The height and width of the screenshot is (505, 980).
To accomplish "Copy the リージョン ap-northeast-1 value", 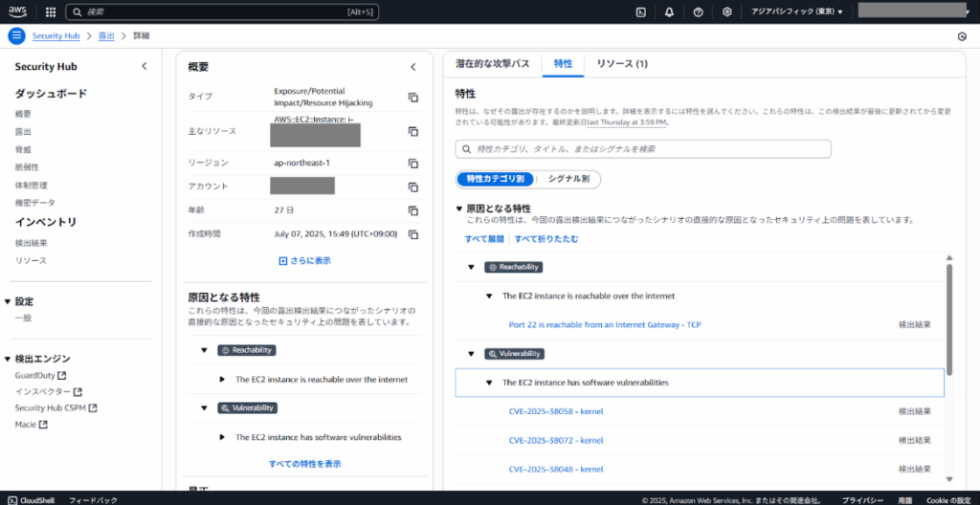I will (413, 164).
